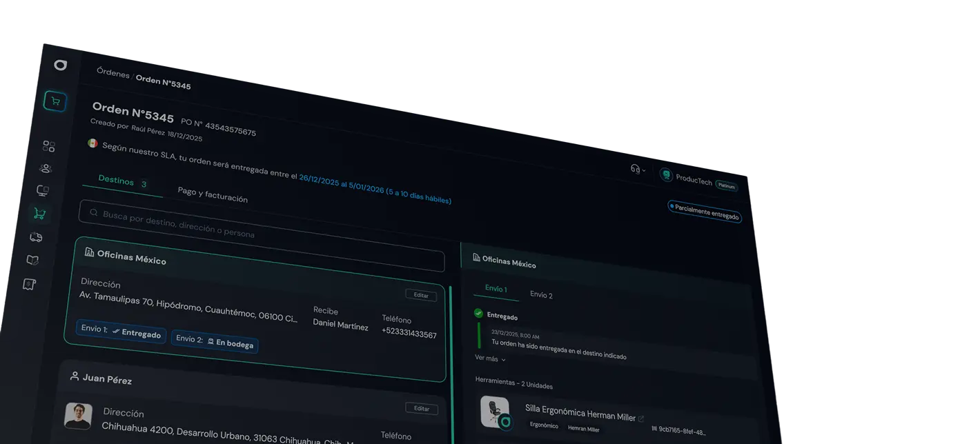Switch to Pago y facturación tab
The height and width of the screenshot is (444, 980).
pyautogui.click(x=213, y=194)
